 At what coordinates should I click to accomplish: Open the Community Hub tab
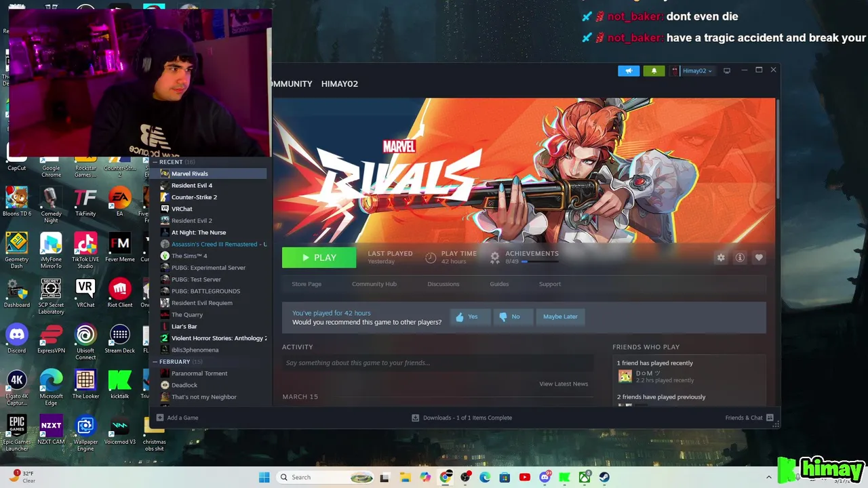pyautogui.click(x=374, y=284)
